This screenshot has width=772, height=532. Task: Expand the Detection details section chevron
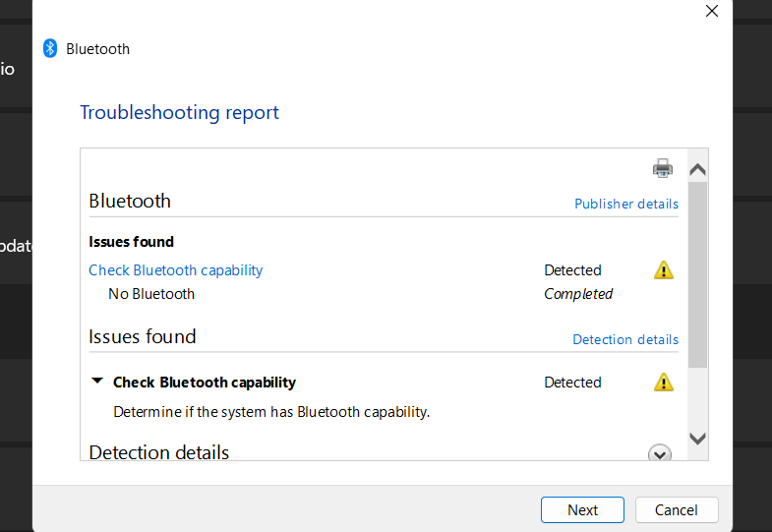660,453
